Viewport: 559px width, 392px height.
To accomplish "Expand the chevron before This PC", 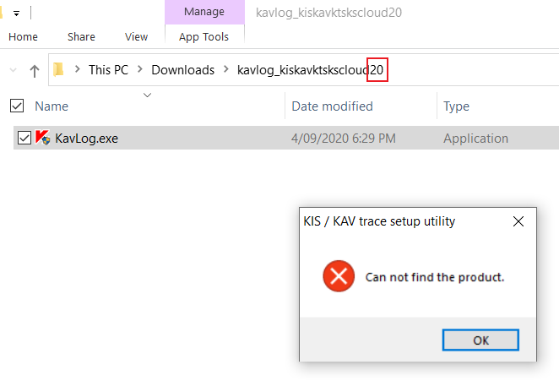I will pyautogui.click(x=77, y=70).
